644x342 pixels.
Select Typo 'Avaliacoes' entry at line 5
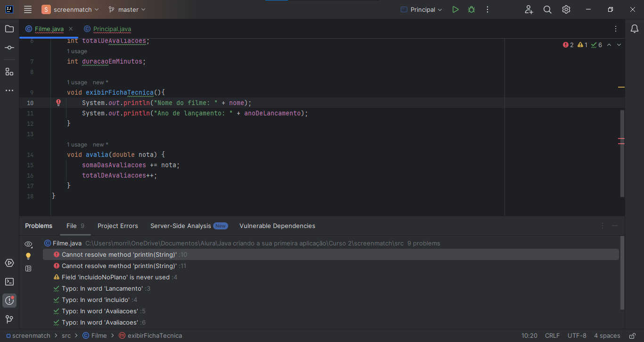330,311
